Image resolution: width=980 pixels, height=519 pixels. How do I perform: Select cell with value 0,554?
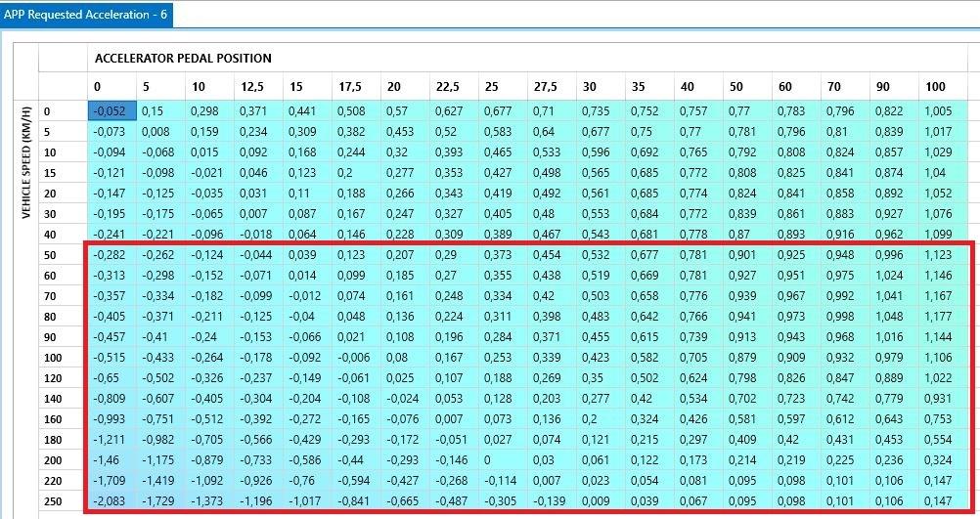943,439
